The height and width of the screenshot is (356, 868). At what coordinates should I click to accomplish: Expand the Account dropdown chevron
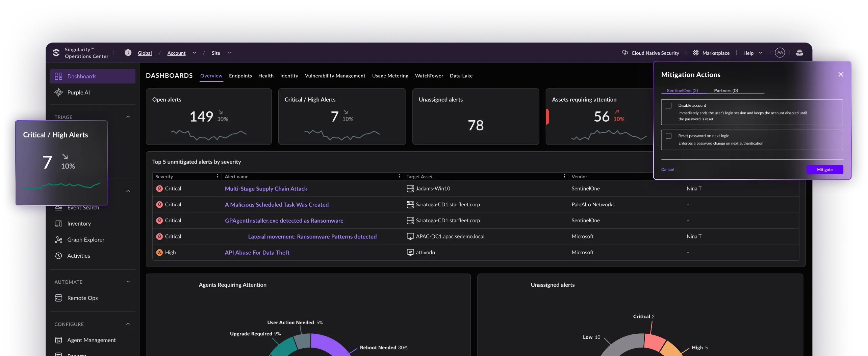(x=194, y=53)
